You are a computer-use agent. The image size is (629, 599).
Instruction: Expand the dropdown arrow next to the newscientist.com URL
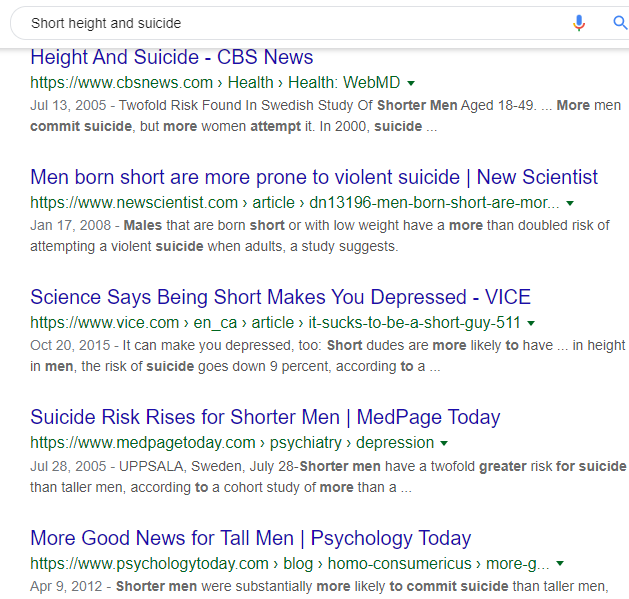point(570,203)
